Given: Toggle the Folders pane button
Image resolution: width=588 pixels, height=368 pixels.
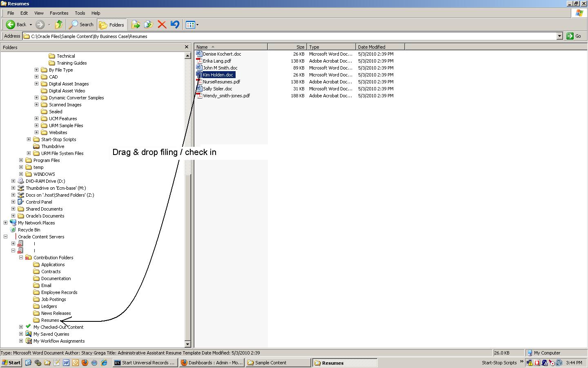Looking at the screenshot, I should pyautogui.click(x=111, y=25).
